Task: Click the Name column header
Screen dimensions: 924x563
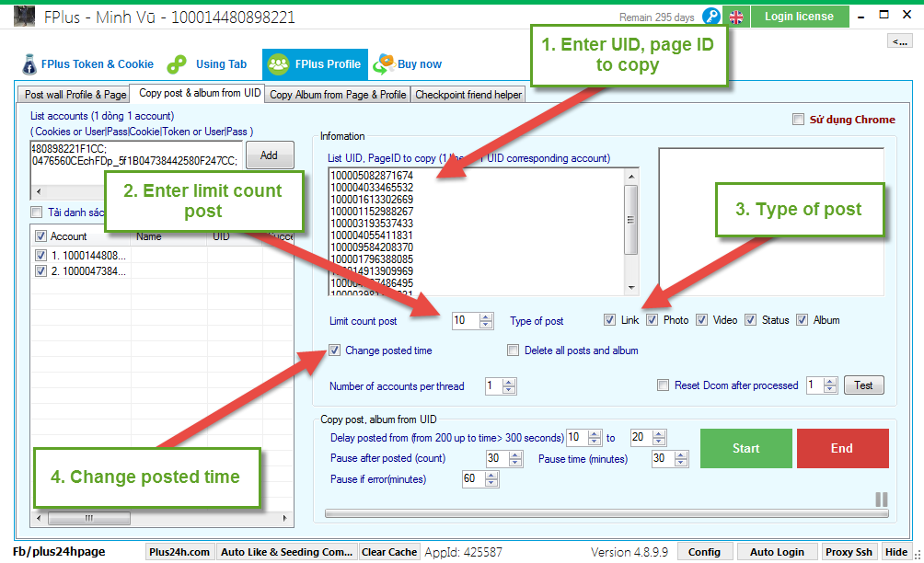Action: (x=167, y=236)
